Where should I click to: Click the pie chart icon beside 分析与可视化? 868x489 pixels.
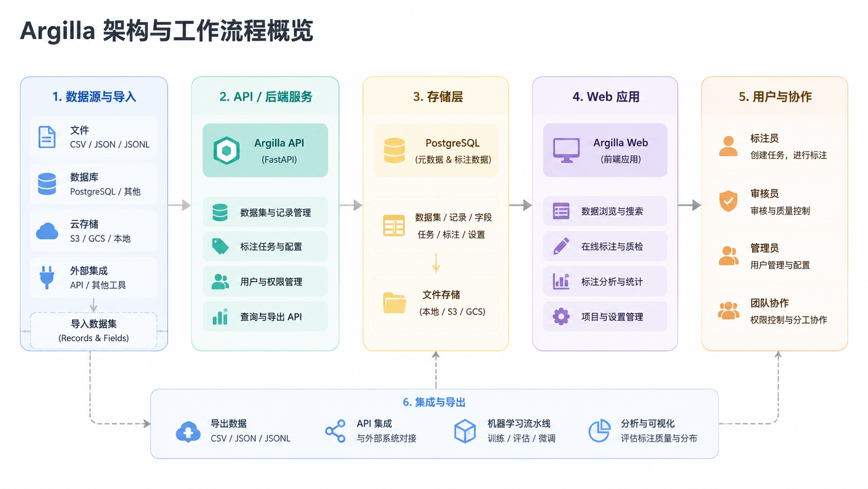(x=599, y=431)
